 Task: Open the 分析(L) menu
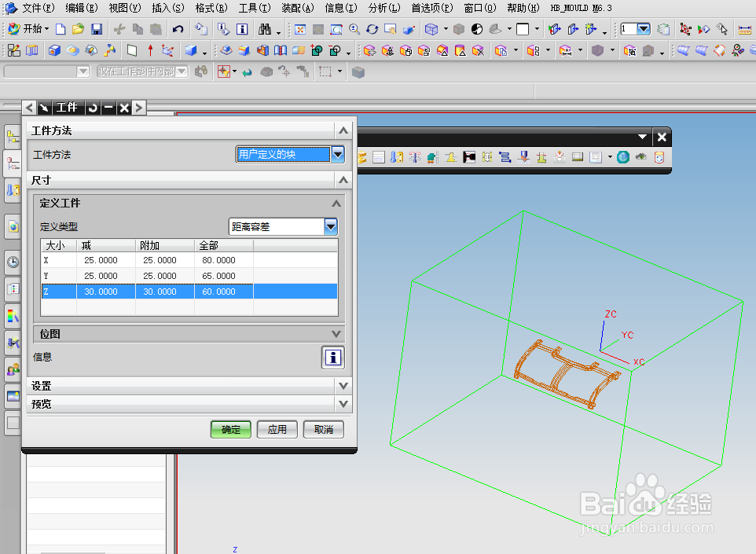coord(384,8)
